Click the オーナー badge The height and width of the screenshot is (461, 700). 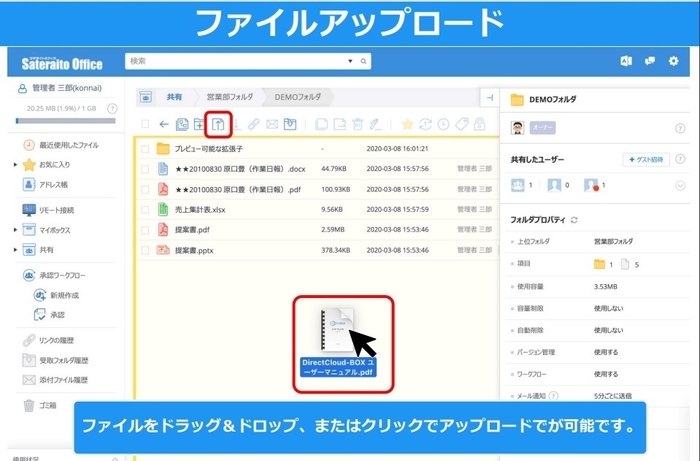point(542,128)
